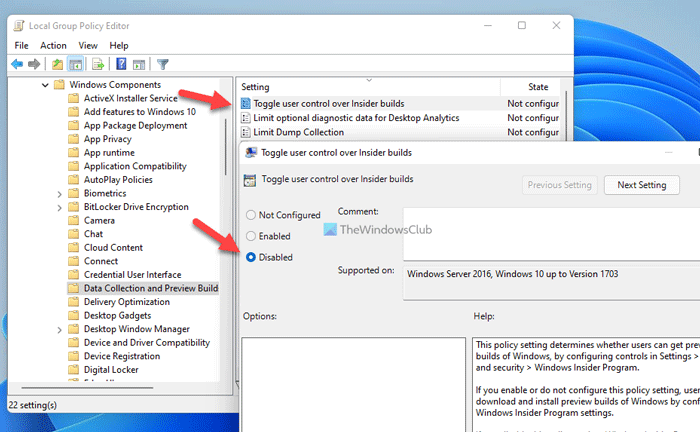The width and height of the screenshot is (700, 432).
Task: Expand the BitLocker Drive Encryption node
Action: (x=59, y=208)
